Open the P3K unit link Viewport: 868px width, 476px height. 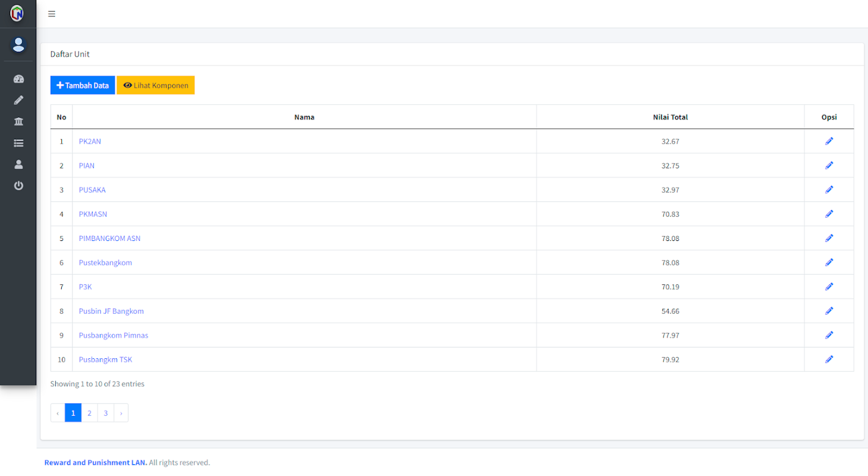point(85,287)
